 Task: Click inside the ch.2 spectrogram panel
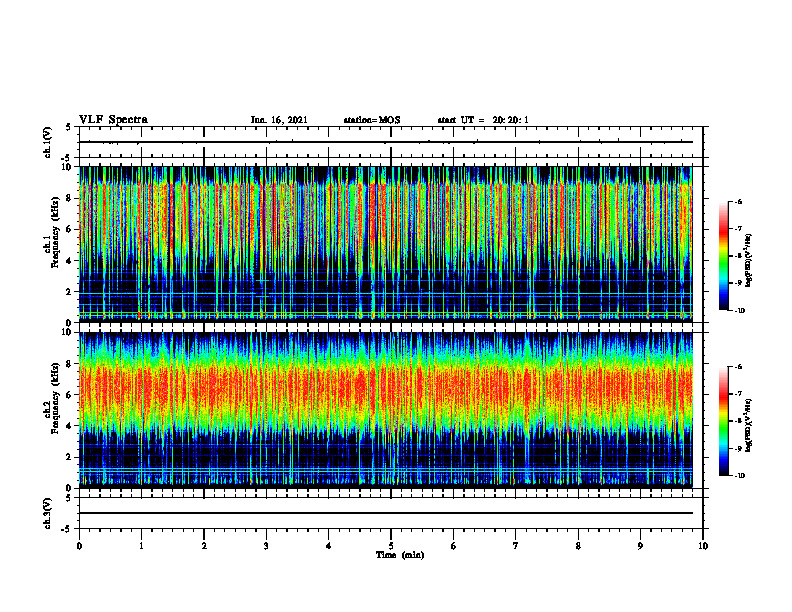click(x=386, y=409)
